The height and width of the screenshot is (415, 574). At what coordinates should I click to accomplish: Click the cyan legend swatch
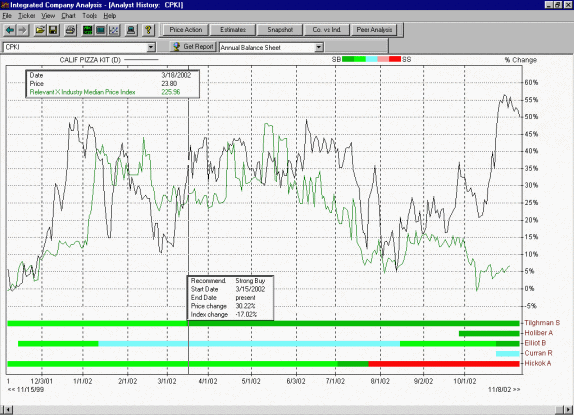coord(372,59)
